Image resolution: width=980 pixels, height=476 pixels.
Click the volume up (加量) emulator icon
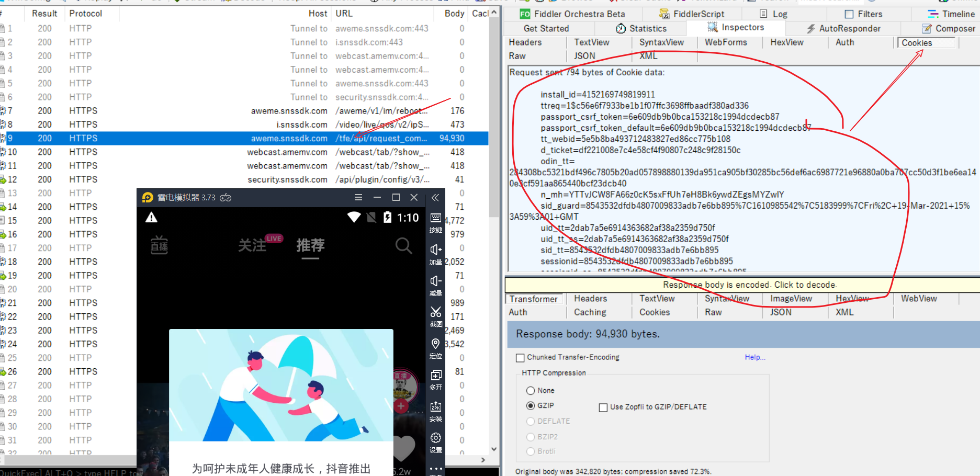click(435, 254)
